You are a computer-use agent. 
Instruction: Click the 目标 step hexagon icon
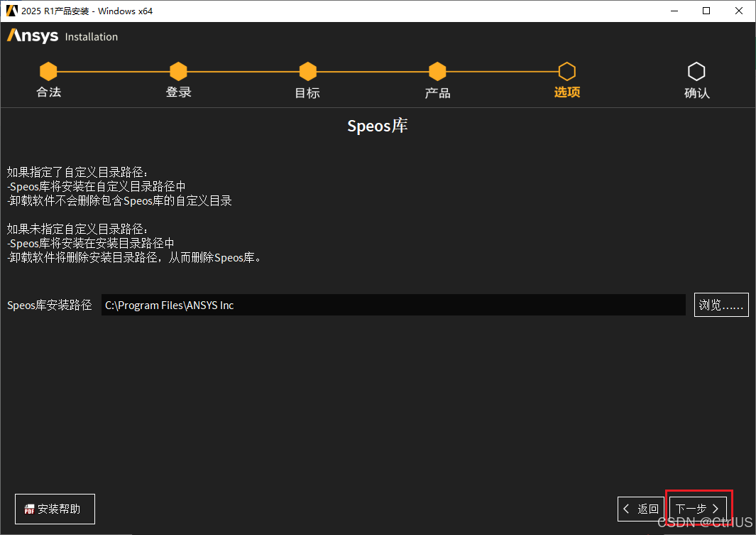[x=307, y=71]
